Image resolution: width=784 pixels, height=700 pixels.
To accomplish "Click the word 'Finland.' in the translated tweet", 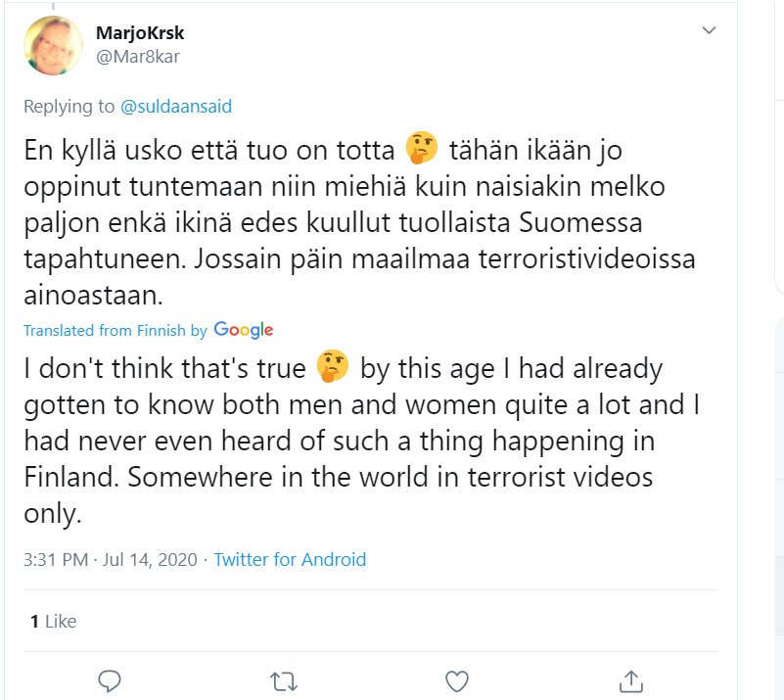I will click(72, 477).
